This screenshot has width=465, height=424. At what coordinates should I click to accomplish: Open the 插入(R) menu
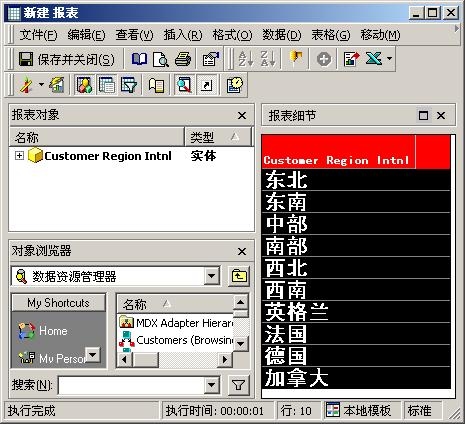pos(183,35)
